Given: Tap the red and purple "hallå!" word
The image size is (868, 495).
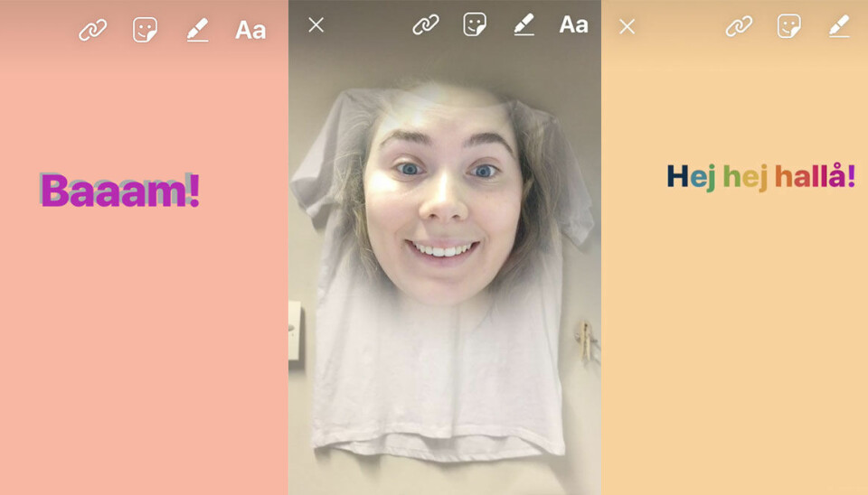Looking at the screenshot, I should click(815, 176).
